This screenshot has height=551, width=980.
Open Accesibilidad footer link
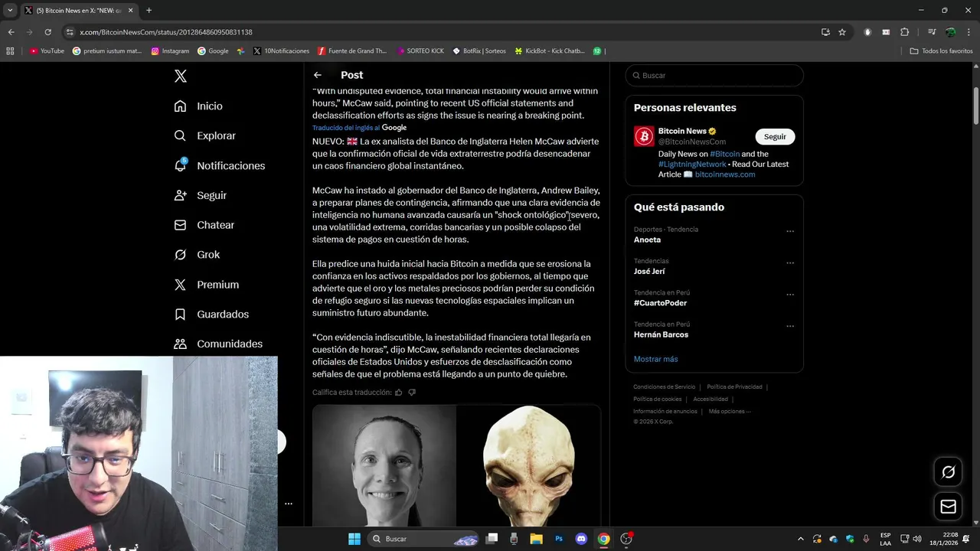point(710,399)
